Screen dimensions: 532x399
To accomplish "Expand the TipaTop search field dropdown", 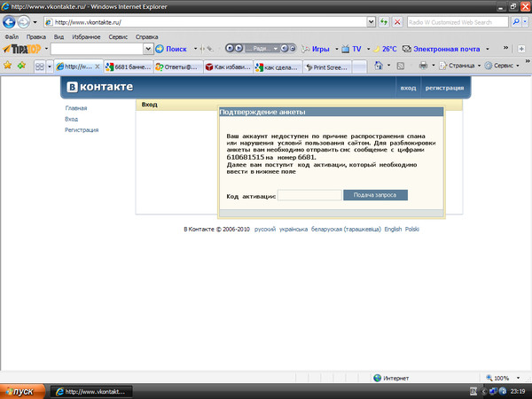I will click(x=148, y=49).
